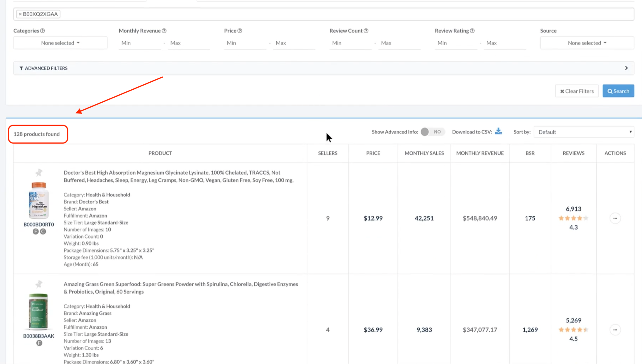
Task: Click the C badge under B000BD0RT0
Action: pyautogui.click(x=43, y=231)
